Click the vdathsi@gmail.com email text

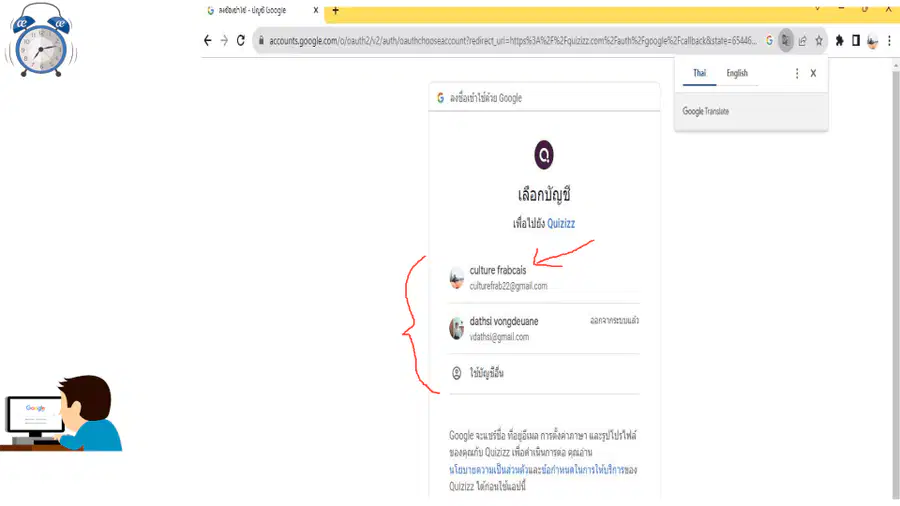click(x=499, y=337)
